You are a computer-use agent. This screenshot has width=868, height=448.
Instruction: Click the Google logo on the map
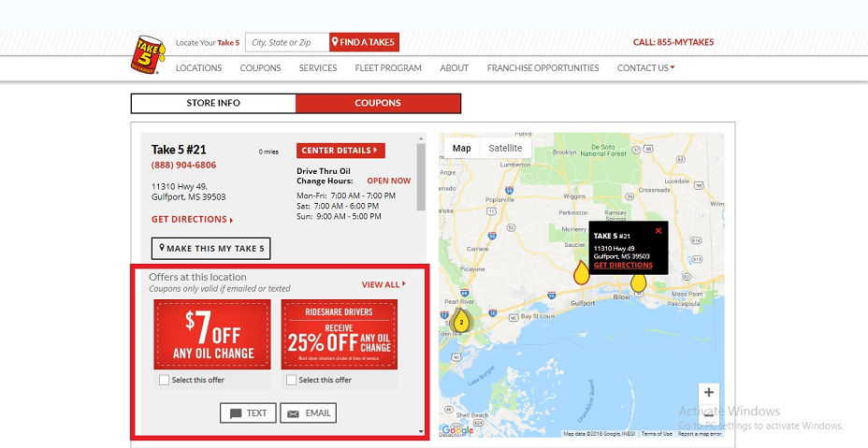click(x=457, y=429)
